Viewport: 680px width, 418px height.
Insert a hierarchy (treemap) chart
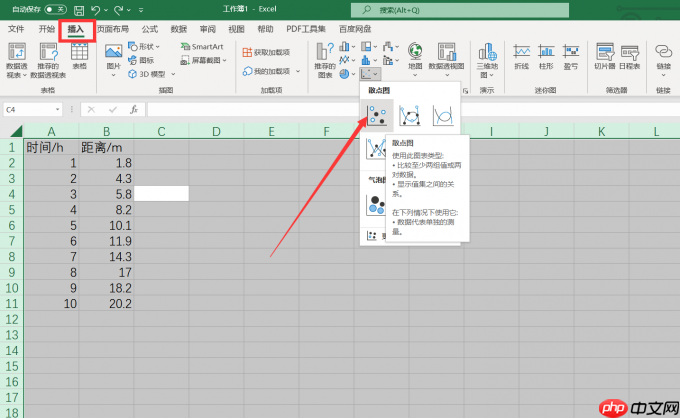[366, 46]
